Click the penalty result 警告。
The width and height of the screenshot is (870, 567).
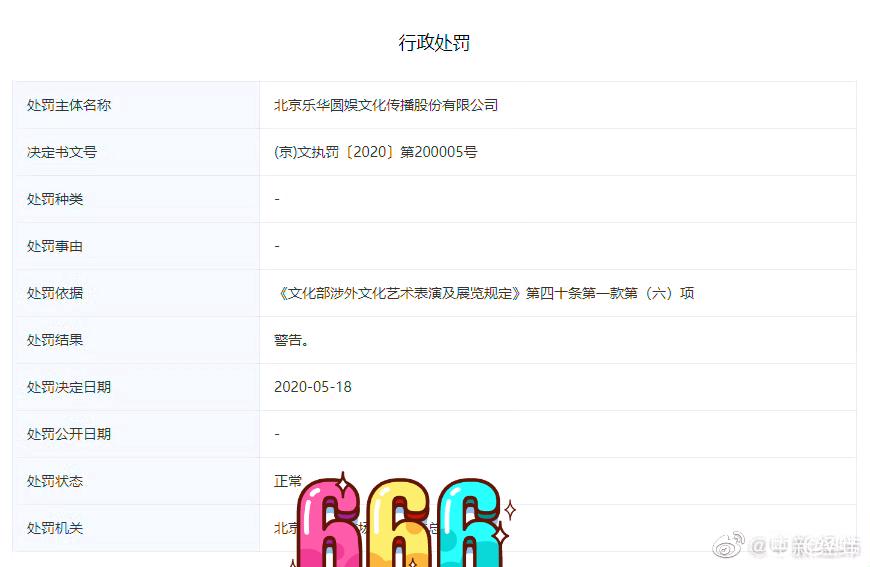pos(292,340)
